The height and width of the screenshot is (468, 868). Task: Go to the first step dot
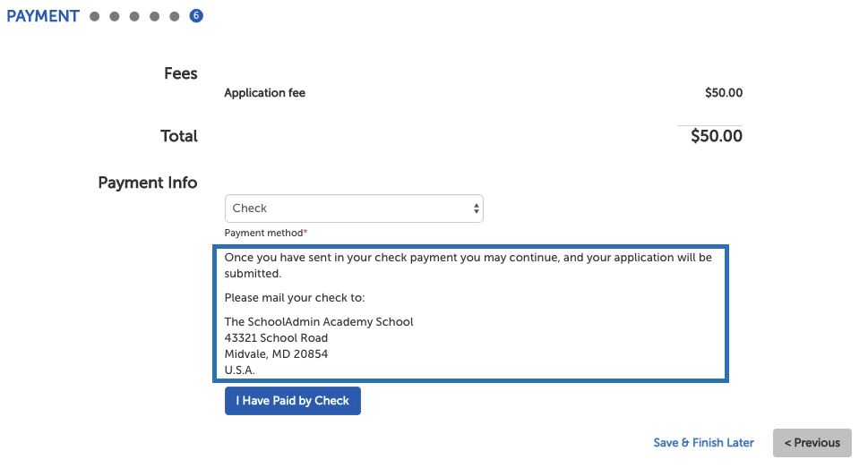click(95, 17)
